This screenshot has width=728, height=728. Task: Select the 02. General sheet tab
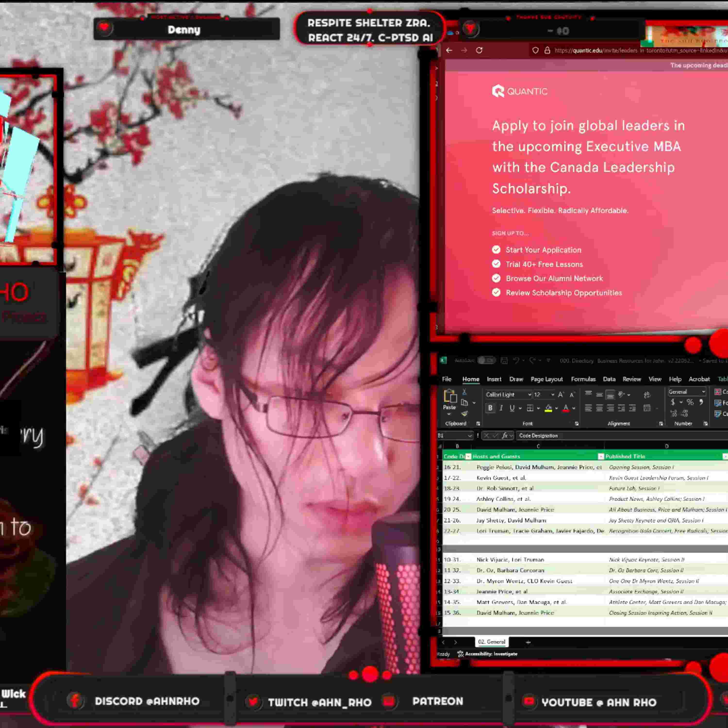tap(492, 642)
